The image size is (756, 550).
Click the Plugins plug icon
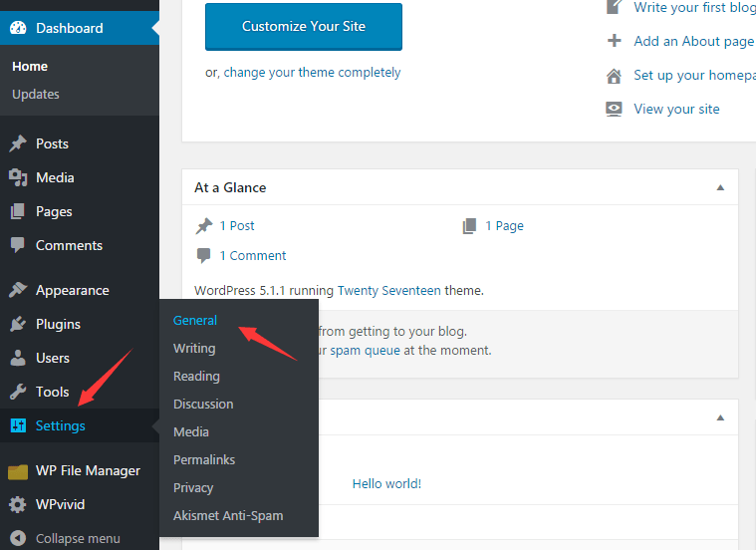click(x=18, y=324)
